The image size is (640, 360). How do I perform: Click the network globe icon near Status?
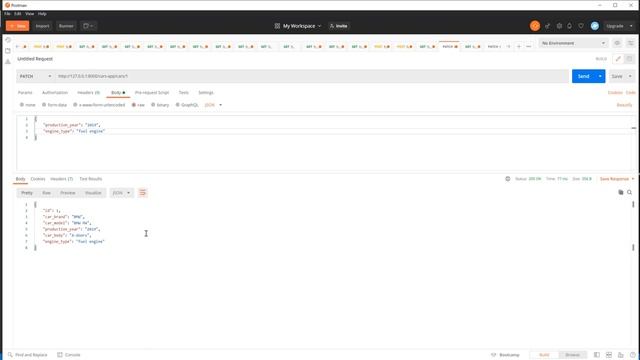(x=508, y=179)
